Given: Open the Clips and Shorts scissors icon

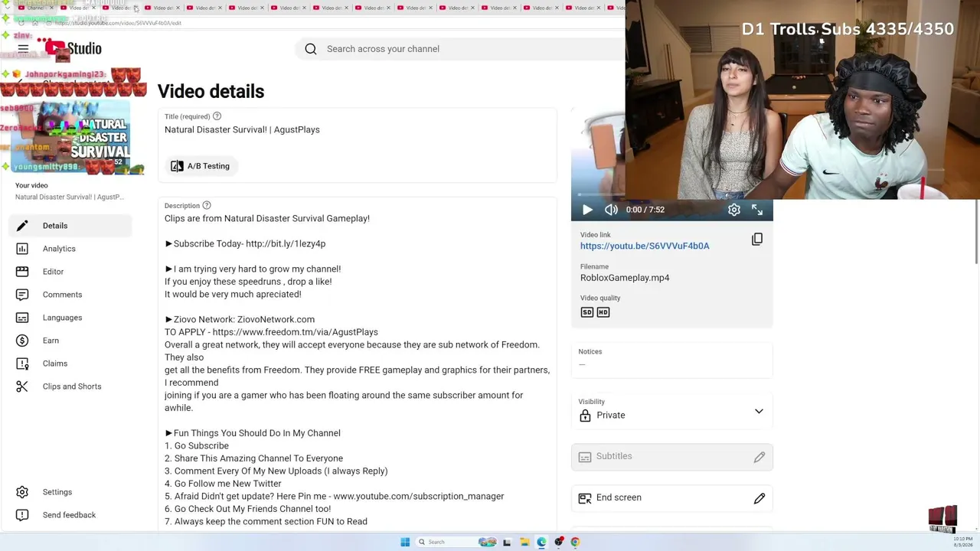Looking at the screenshot, I should click(22, 386).
